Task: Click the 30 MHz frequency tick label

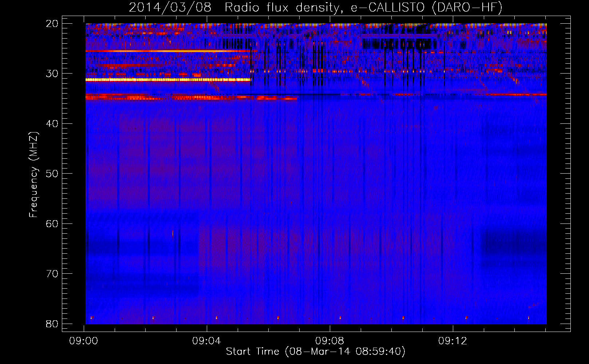Action: tap(52, 74)
